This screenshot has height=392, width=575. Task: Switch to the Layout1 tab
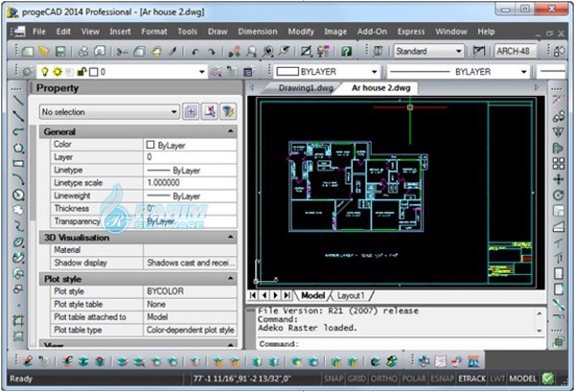click(x=351, y=295)
